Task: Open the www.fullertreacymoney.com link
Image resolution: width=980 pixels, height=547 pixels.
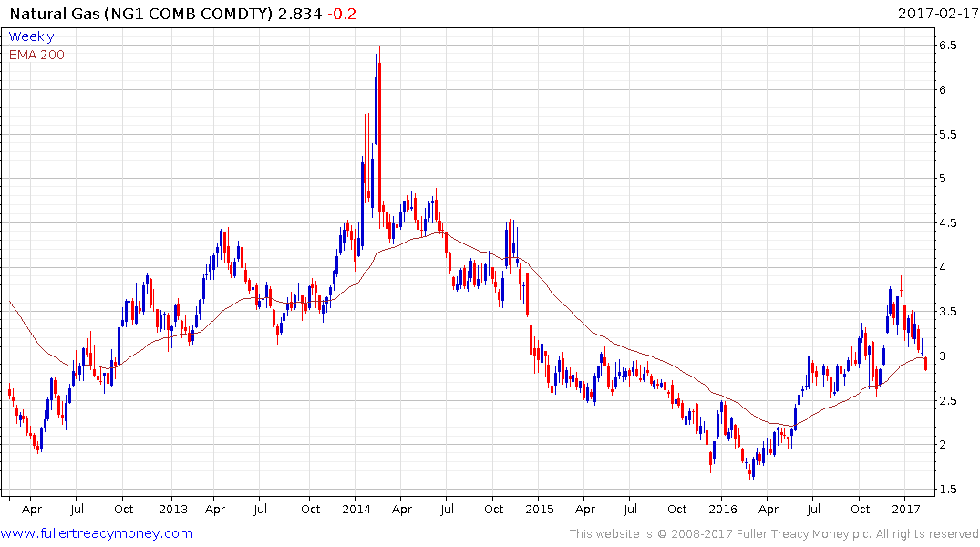Action: click(x=98, y=533)
